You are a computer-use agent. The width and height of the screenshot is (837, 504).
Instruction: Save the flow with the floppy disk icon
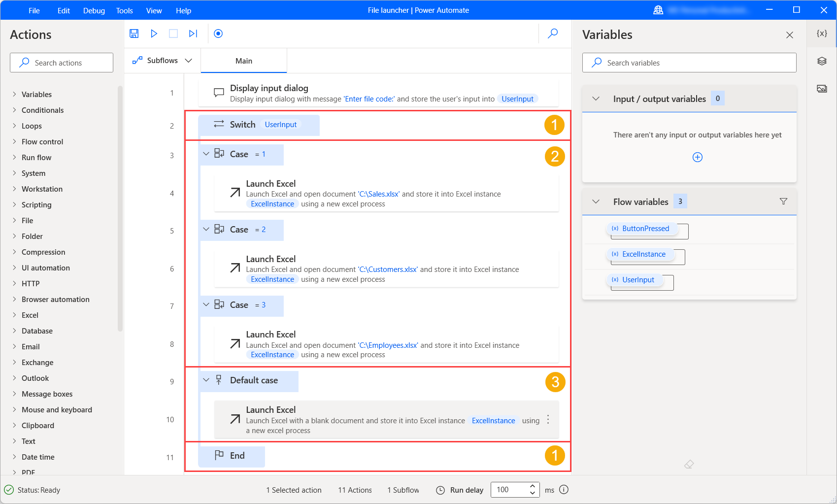[134, 34]
